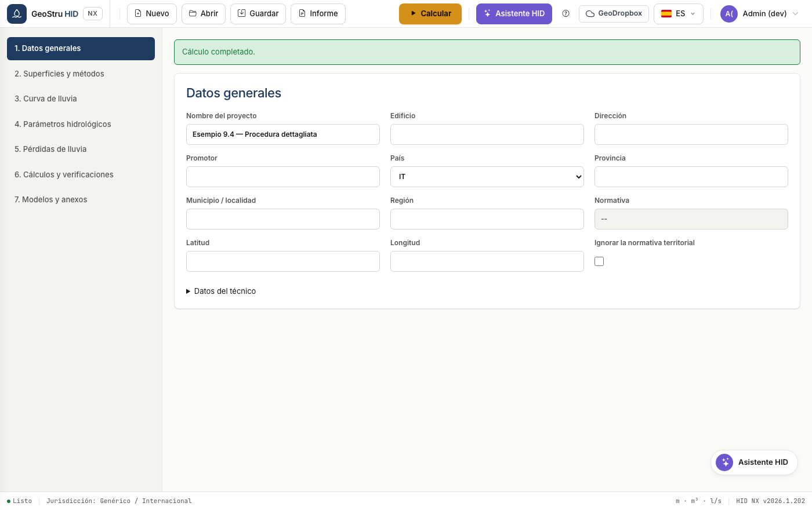Open help with the question mark icon
812x510 pixels.
point(566,13)
